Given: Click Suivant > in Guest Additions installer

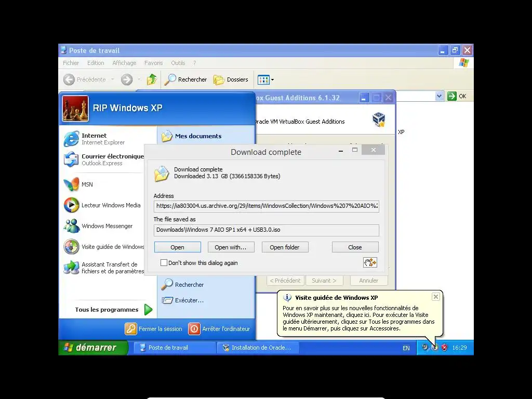Looking at the screenshot, I should [324, 281].
